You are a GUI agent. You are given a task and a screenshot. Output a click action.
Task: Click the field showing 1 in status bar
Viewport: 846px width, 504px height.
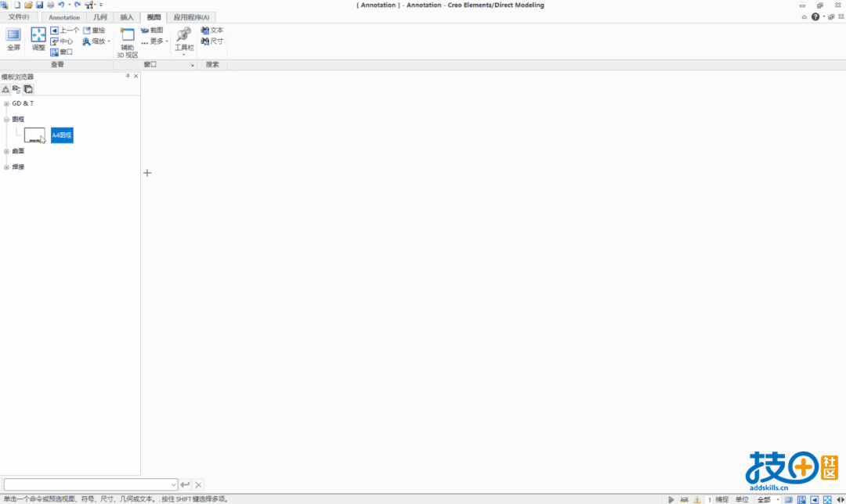click(x=710, y=499)
